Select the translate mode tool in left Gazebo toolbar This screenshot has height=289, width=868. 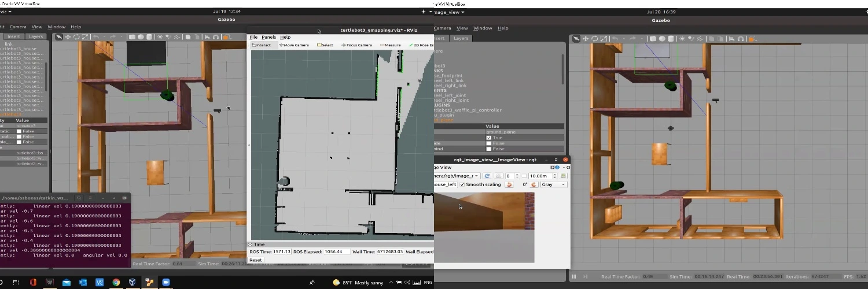coord(68,37)
